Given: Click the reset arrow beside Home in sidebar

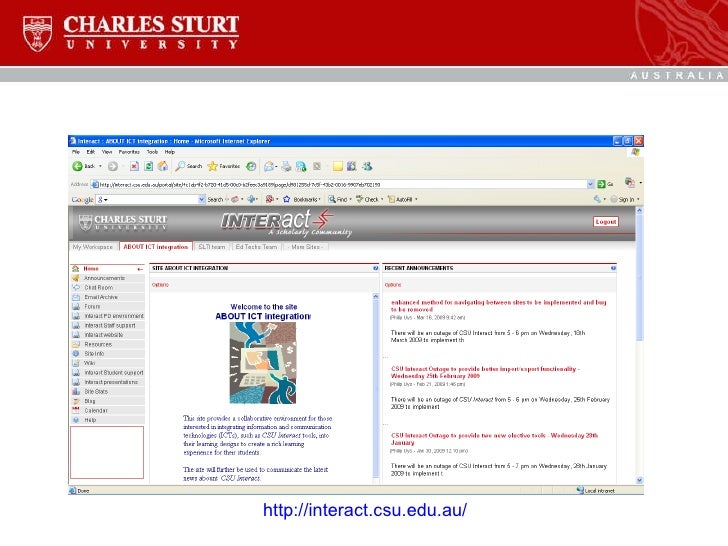Looking at the screenshot, I should (x=140, y=269).
